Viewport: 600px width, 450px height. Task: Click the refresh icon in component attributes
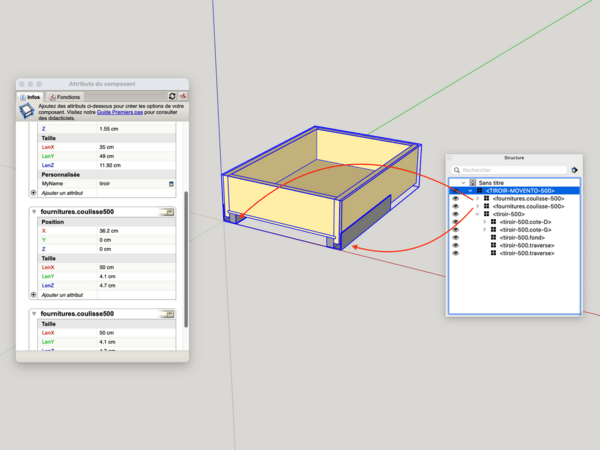(172, 96)
